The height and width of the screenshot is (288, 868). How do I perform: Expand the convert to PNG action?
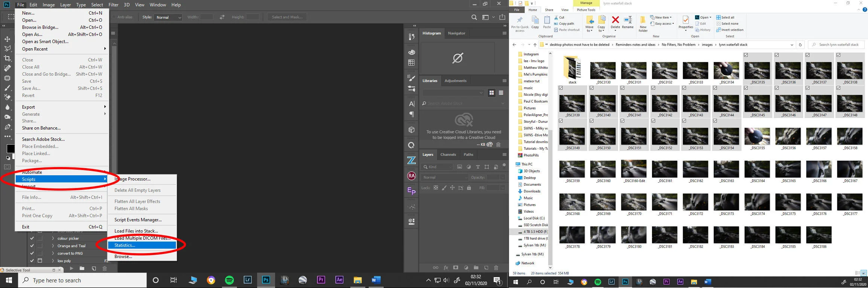pos(53,253)
